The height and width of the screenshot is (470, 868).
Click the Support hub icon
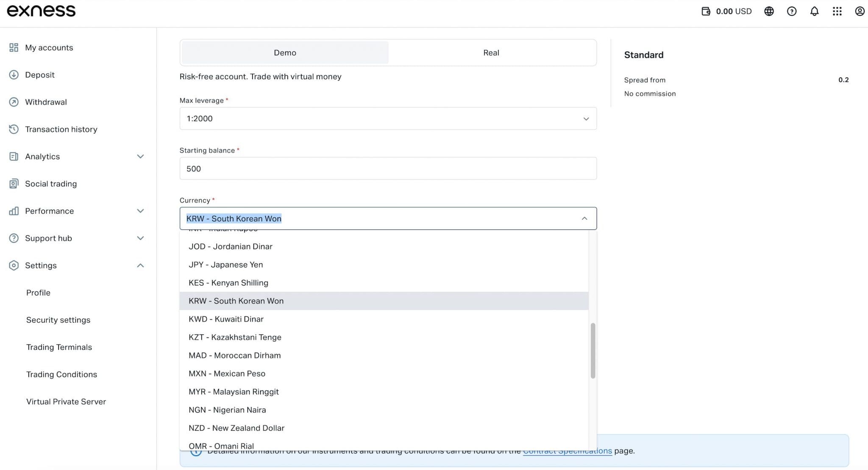13,238
